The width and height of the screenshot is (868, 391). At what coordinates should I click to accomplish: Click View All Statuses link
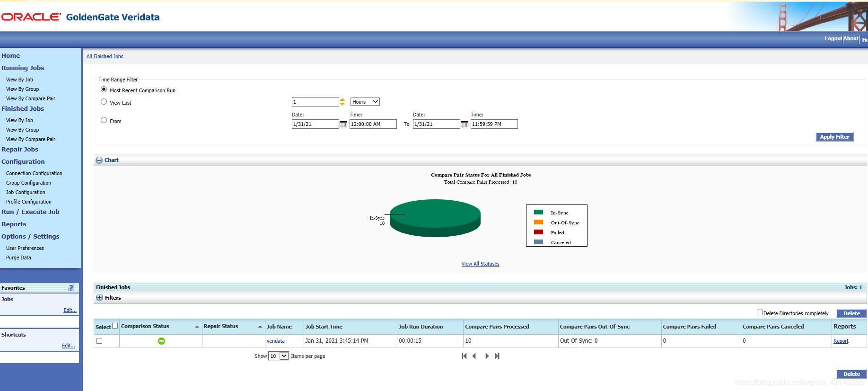coord(480,264)
